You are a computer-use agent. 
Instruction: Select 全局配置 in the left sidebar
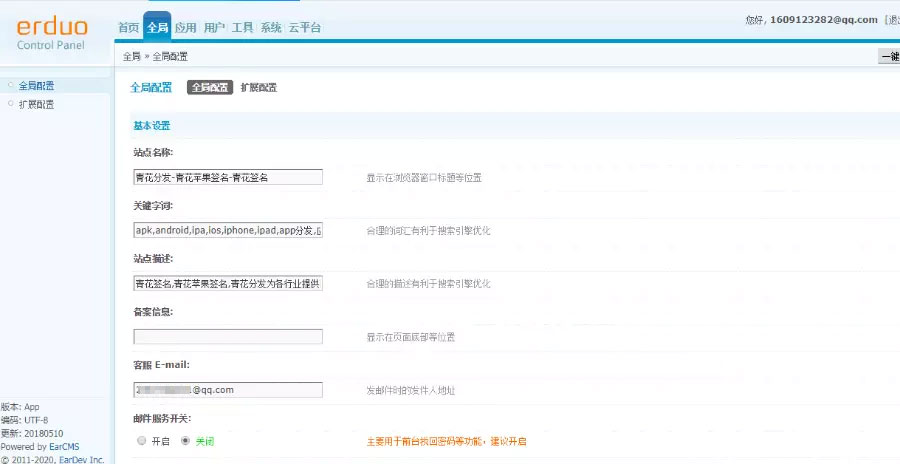(36, 86)
